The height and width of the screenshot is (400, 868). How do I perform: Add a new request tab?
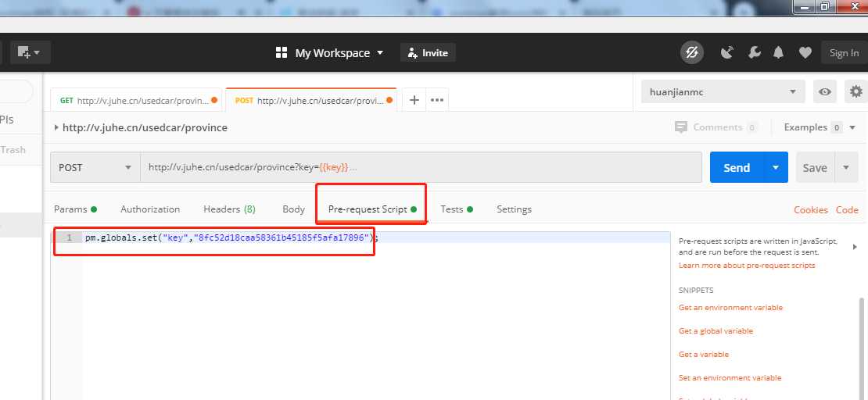click(414, 100)
